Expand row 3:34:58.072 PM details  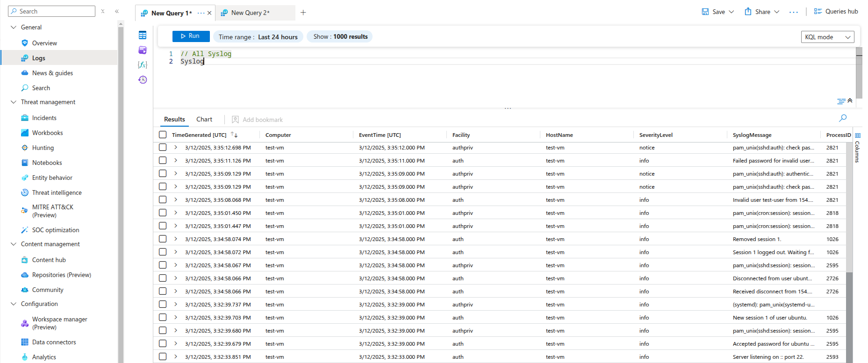[x=176, y=252]
